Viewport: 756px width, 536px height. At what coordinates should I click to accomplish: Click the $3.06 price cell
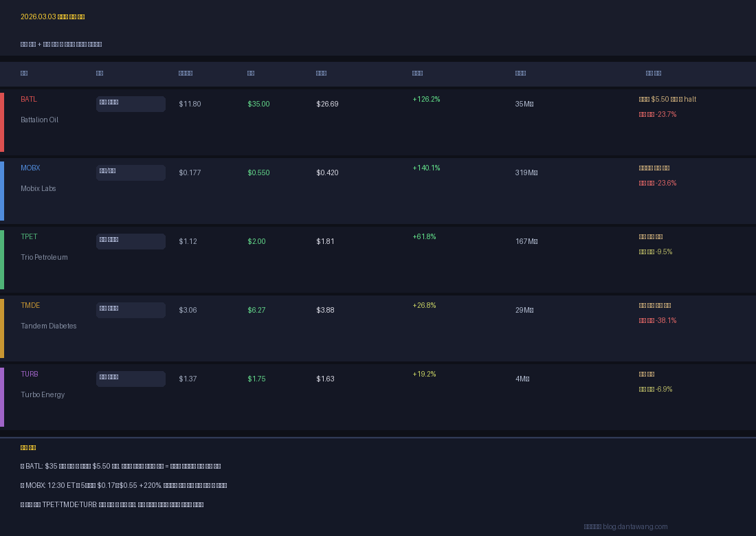[x=188, y=311]
